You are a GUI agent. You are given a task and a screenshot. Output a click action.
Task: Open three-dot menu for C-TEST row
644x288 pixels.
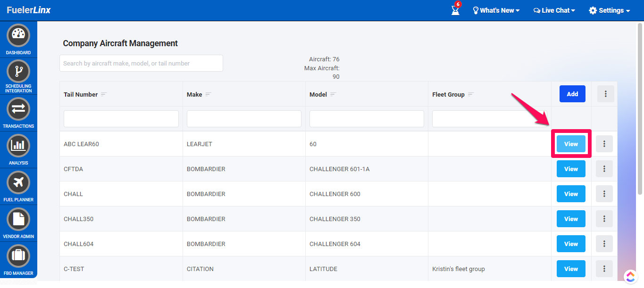(x=604, y=269)
